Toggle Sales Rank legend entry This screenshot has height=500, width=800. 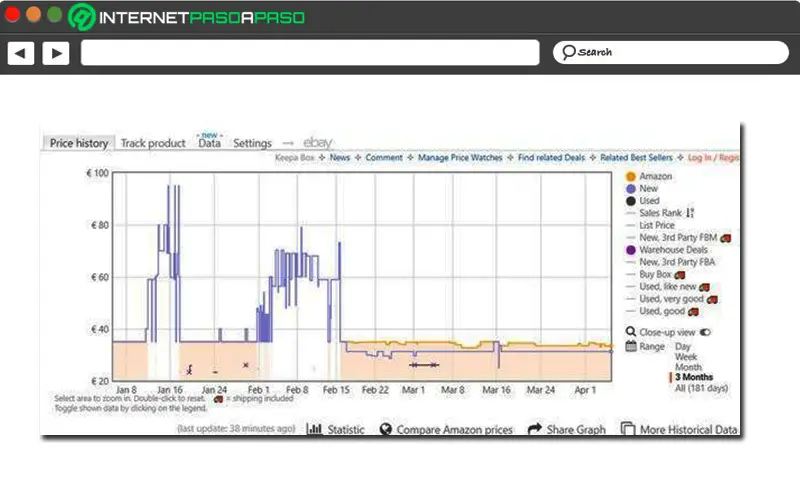[660, 213]
